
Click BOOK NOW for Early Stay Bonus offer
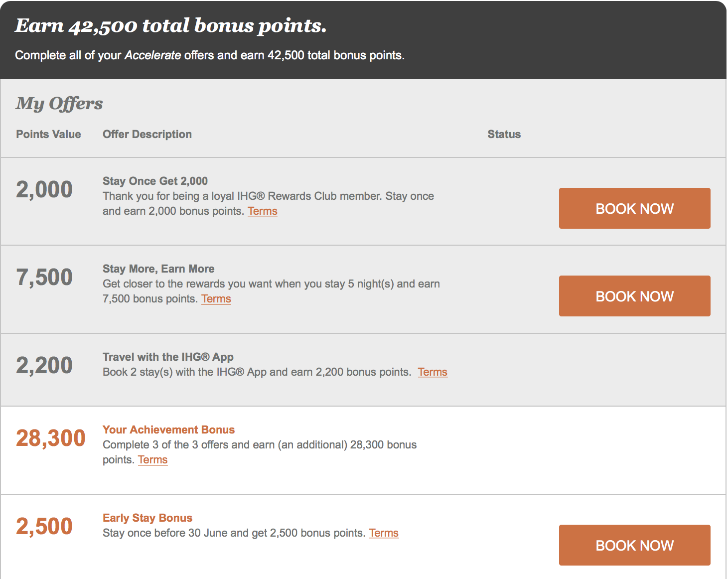coord(634,545)
